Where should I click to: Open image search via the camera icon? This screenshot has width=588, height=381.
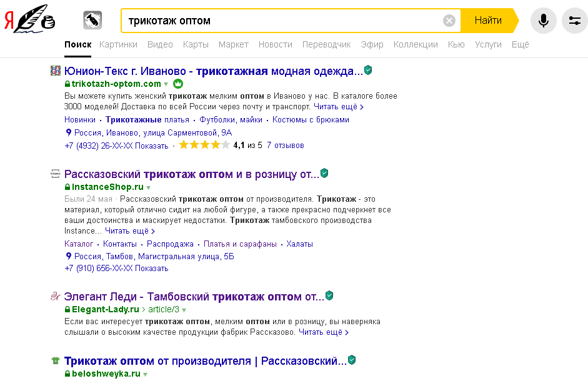click(92, 20)
